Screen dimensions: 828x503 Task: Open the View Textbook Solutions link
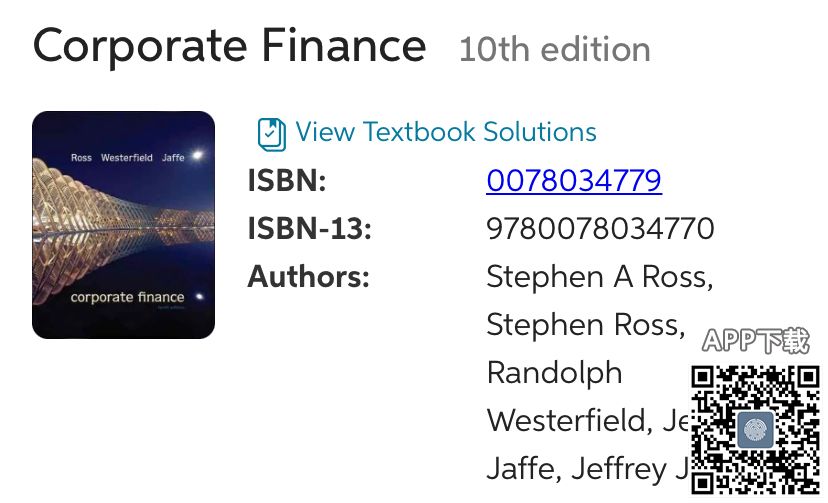[446, 132]
